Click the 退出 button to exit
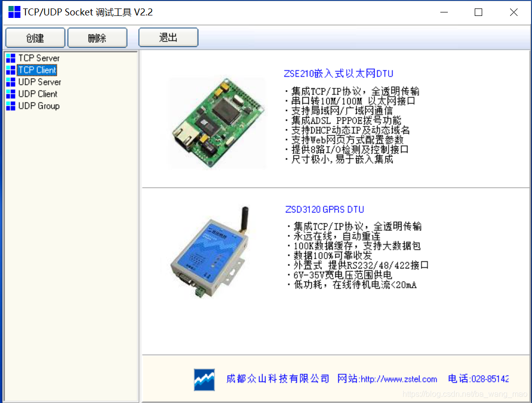The height and width of the screenshot is (403, 532). [x=168, y=37]
